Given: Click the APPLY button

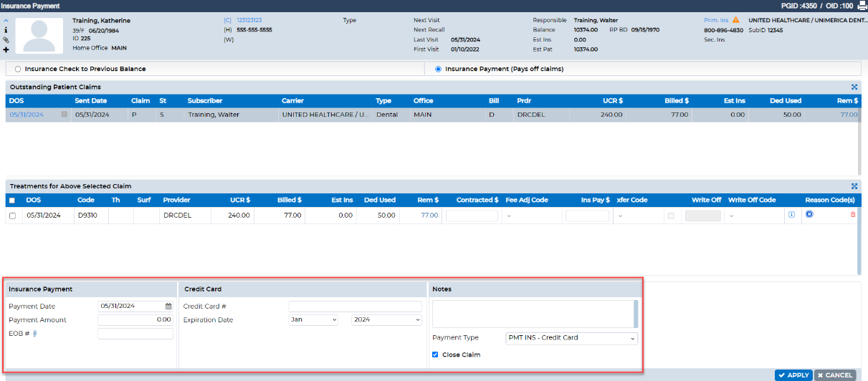Looking at the screenshot, I should [793, 375].
